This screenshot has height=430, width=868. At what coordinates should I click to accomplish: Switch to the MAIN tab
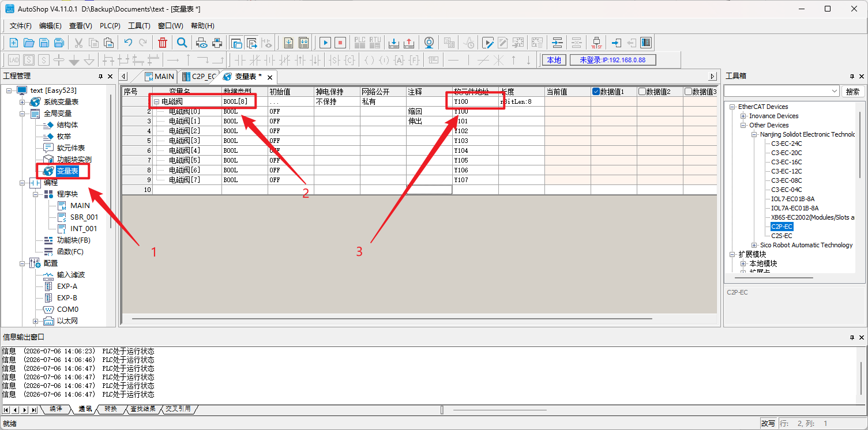click(159, 76)
